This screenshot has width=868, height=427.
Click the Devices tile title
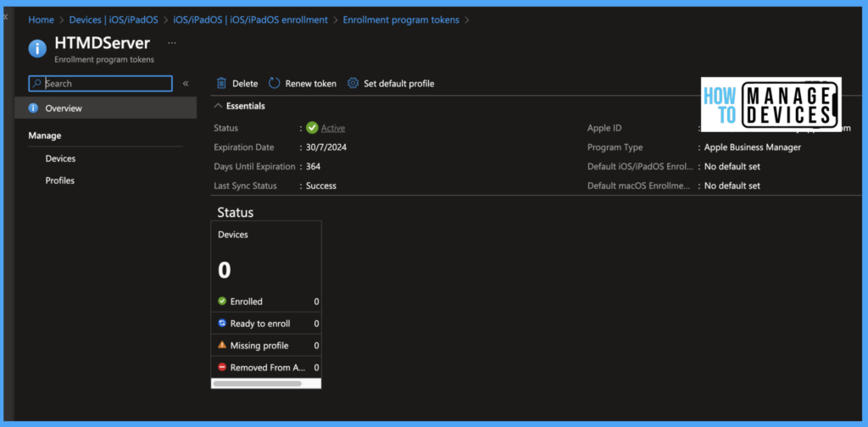click(233, 235)
